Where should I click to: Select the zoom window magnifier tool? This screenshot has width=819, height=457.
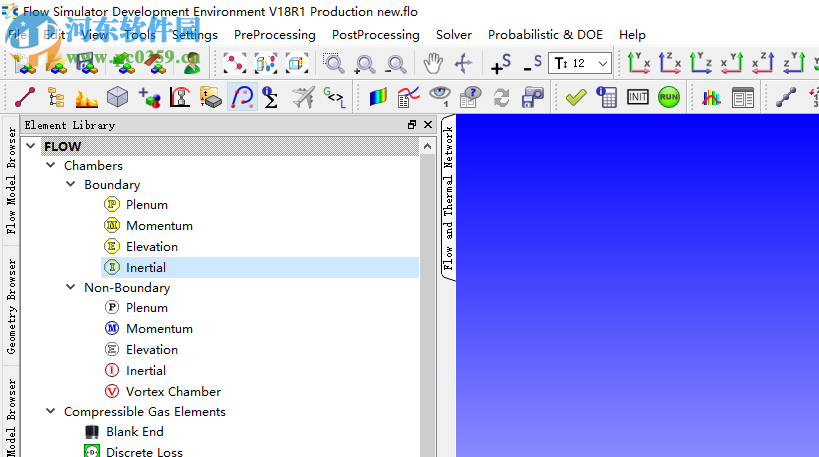point(333,64)
